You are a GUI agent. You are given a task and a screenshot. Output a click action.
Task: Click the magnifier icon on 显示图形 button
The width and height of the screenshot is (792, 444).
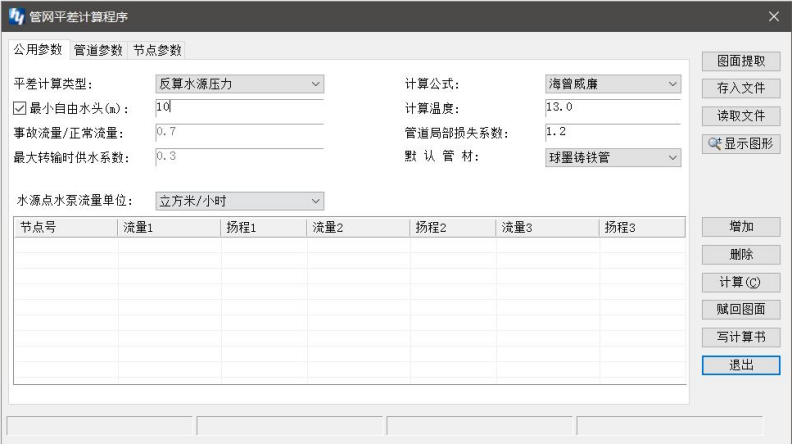714,143
